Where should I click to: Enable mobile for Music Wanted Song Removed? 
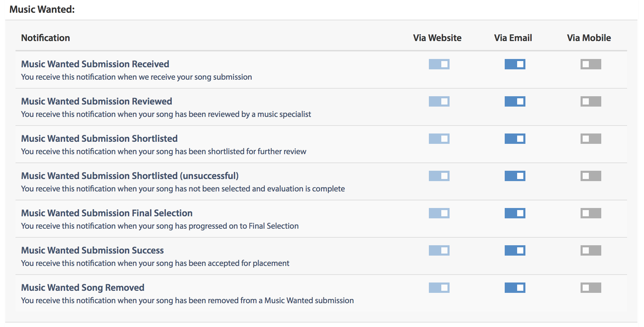(x=591, y=288)
